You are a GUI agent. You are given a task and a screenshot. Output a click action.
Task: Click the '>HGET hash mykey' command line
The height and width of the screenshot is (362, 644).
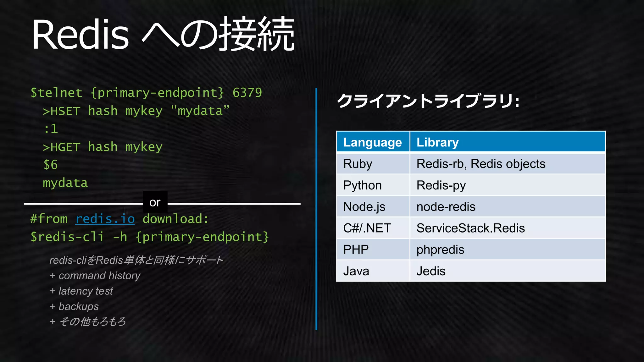[103, 147]
